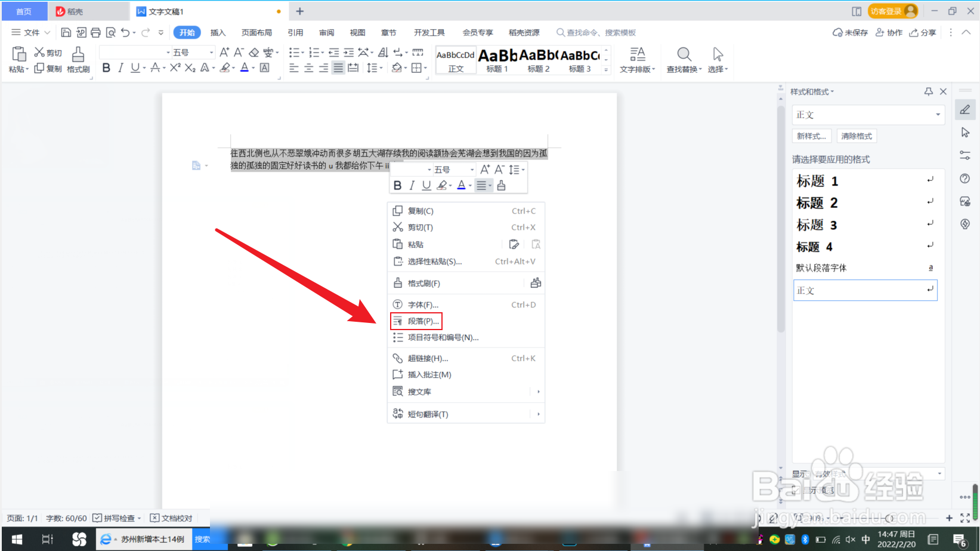This screenshot has height=551, width=980.
Task: Click the ribbon Format Painter (格式刷) button
Action: pyautogui.click(x=78, y=60)
